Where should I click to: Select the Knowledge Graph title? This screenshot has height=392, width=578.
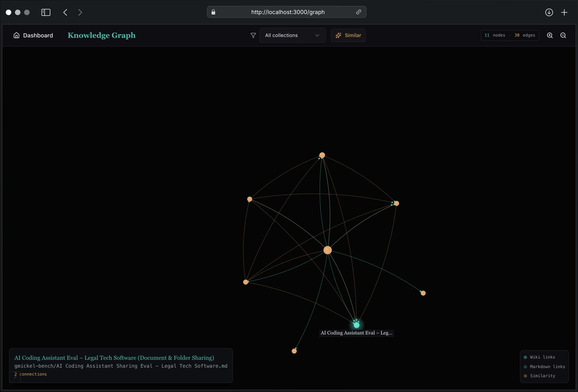102,35
